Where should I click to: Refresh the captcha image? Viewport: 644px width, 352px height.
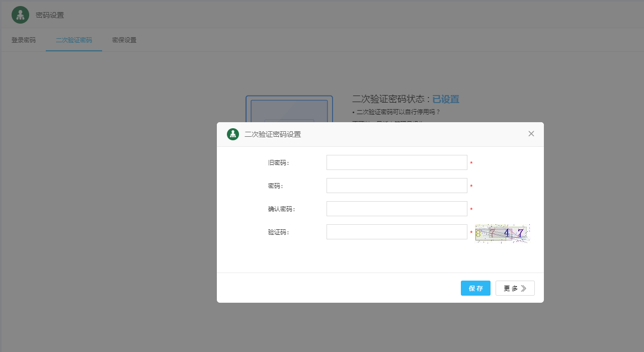(x=502, y=233)
